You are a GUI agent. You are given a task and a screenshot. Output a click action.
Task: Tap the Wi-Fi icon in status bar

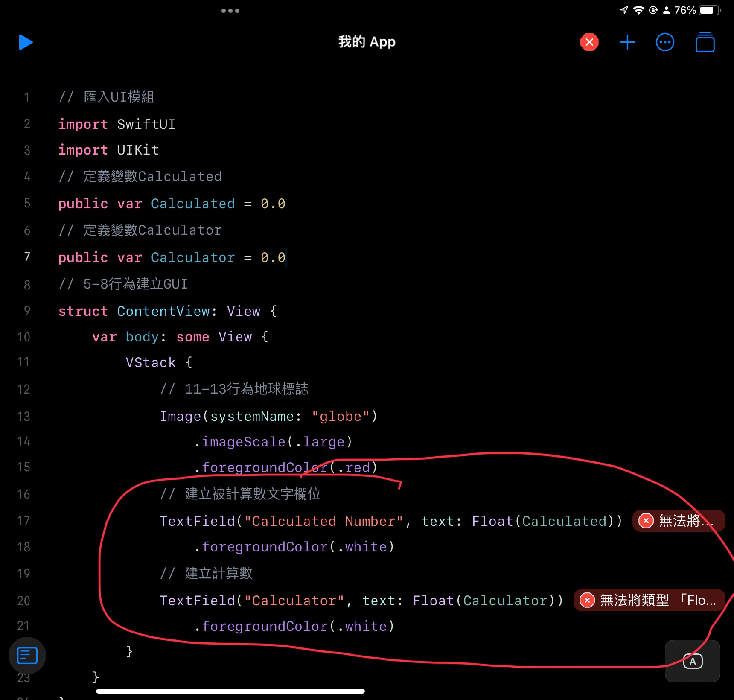[638, 10]
